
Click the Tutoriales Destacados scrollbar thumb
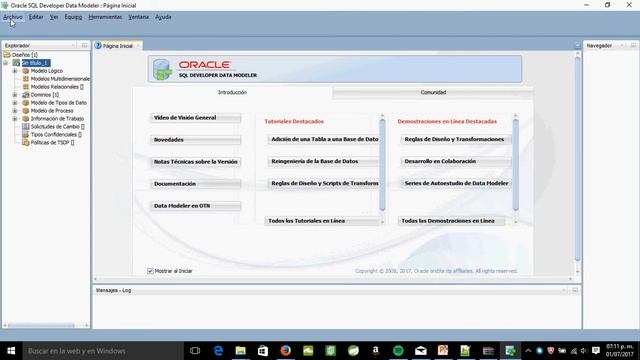[382, 165]
